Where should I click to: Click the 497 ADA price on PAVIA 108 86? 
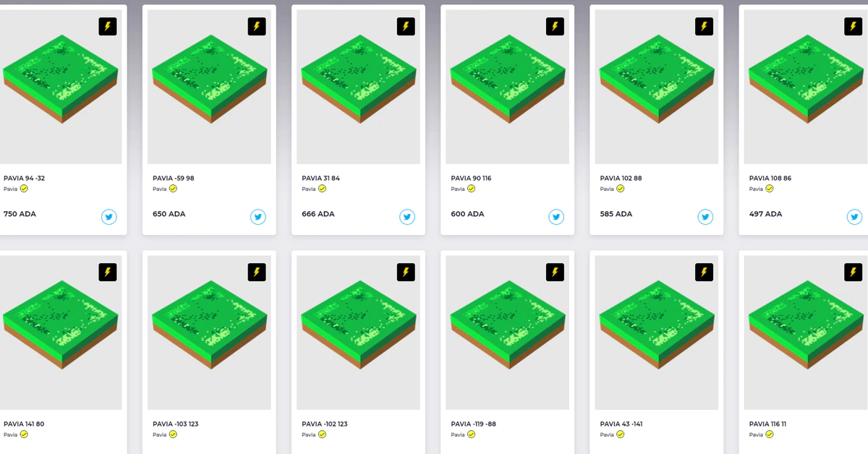click(765, 214)
